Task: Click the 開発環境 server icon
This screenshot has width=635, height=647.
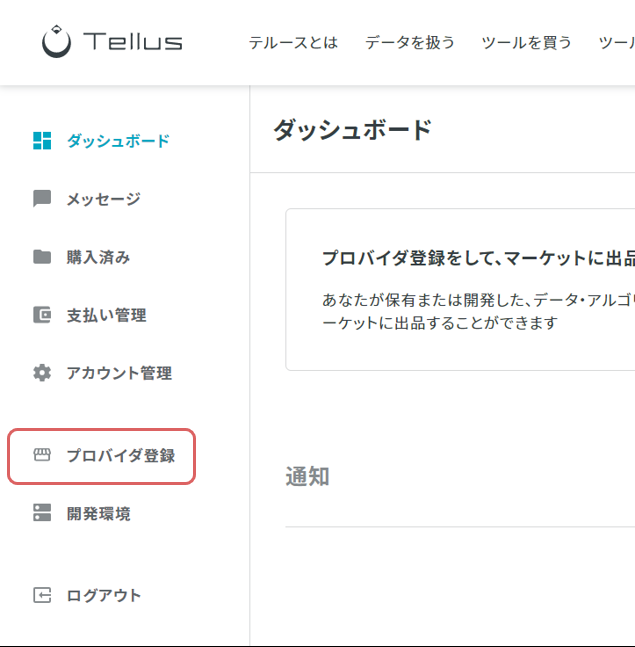Action: point(42,512)
